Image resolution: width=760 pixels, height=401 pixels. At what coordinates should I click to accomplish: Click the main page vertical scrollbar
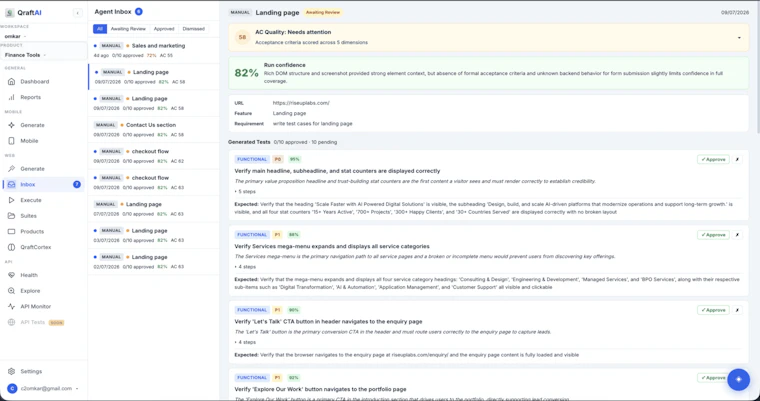[x=758, y=68]
